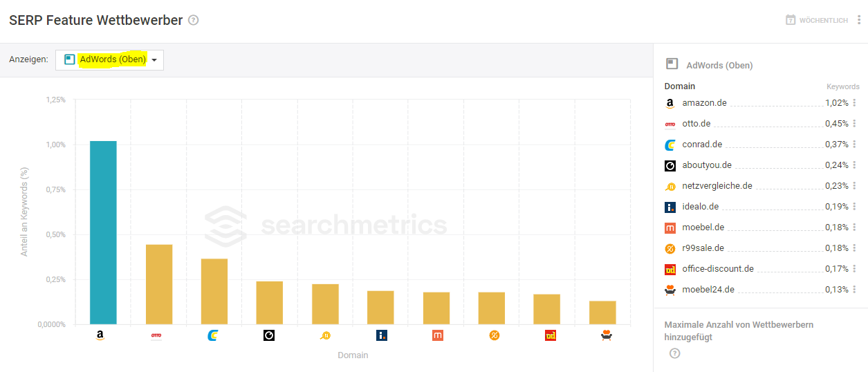Click the moebel24 armchair icon below the chart
Image resolution: width=868 pixels, height=372 pixels.
click(607, 335)
